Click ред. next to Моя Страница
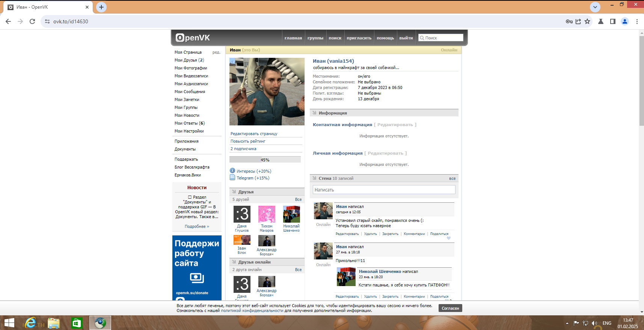644x330 pixels. tap(216, 52)
